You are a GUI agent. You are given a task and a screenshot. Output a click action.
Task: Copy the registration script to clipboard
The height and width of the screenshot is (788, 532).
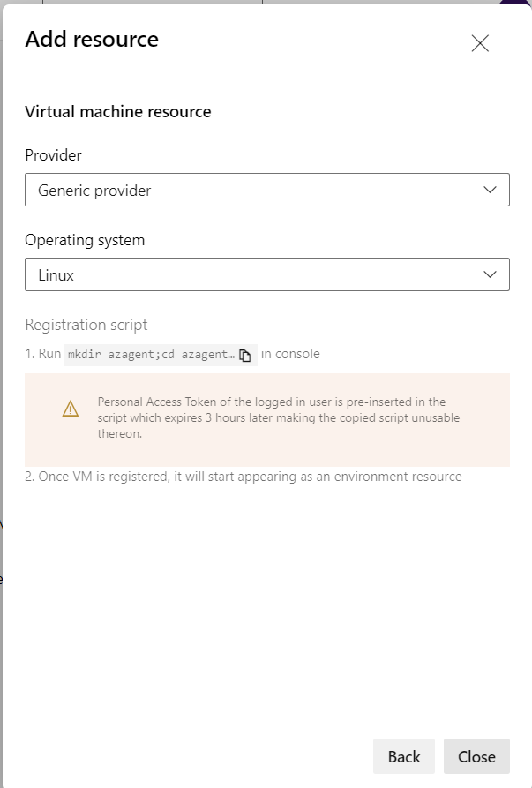[245, 355]
